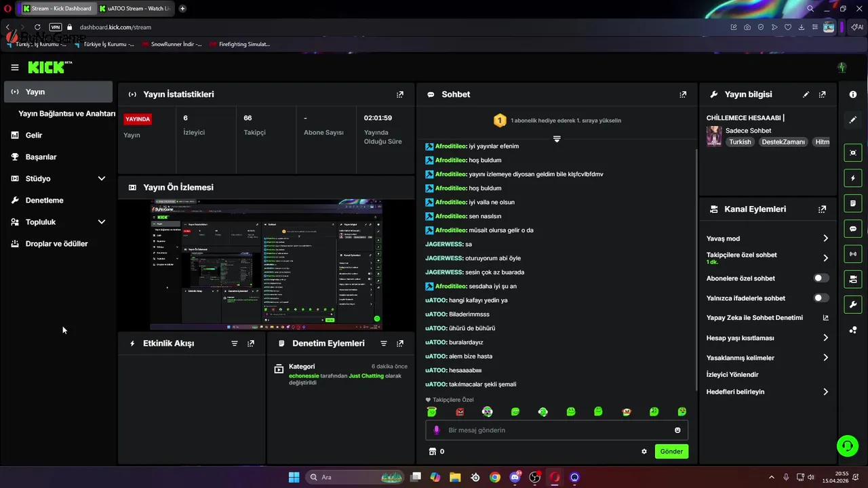The image size is (868, 488).
Task: Toggle Yalnızca ifadelerle sohbet switch
Action: (821, 298)
